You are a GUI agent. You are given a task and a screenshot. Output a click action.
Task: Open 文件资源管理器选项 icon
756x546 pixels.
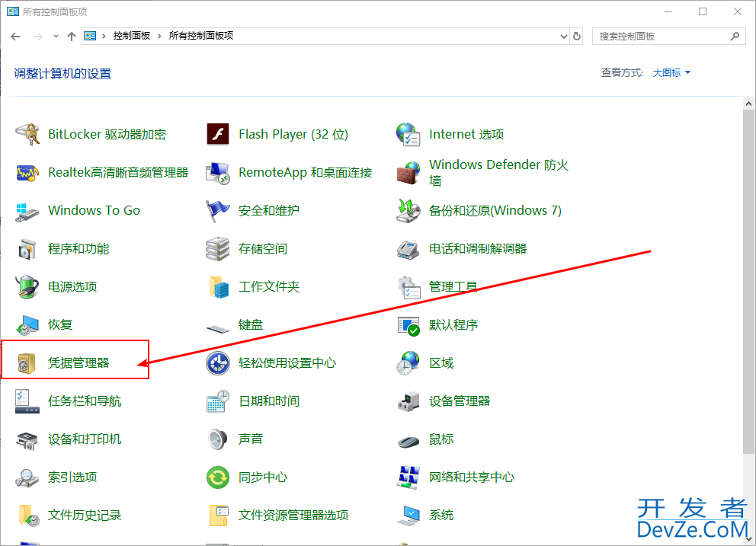tap(219, 515)
